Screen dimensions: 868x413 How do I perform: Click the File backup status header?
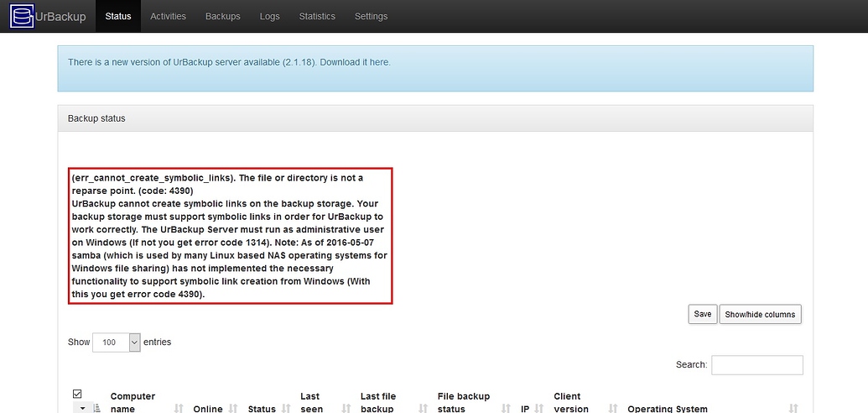coord(463,402)
